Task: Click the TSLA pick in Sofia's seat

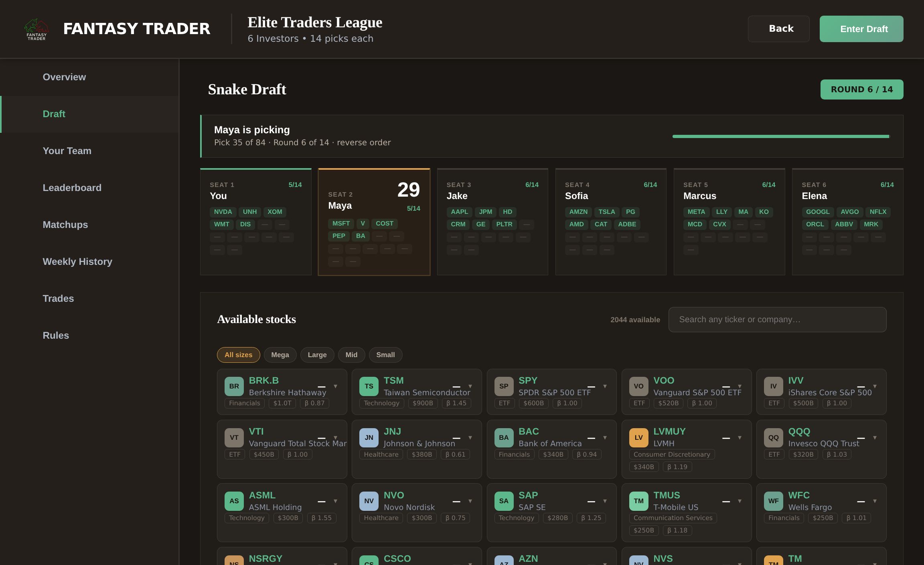Action: pos(607,212)
